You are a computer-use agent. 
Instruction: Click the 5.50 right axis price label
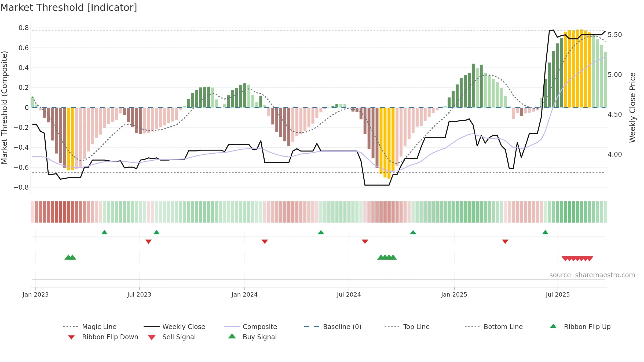pos(615,35)
